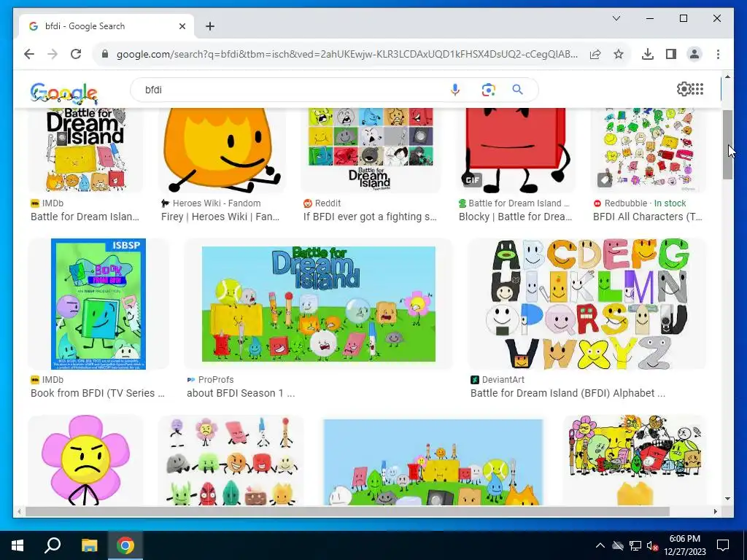
Task: Select the angry pink Flower thumbnail
Action: pos(86,460)
